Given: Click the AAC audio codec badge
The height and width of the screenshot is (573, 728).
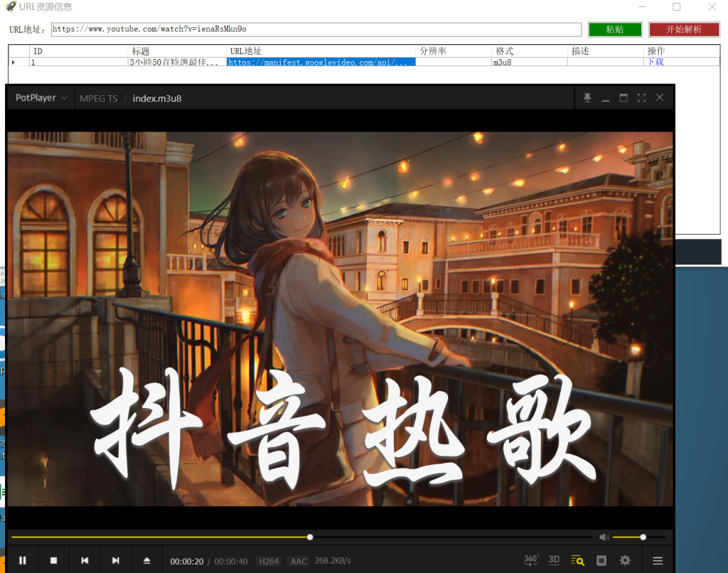Looking at the screenshot, I should point(298,562).
